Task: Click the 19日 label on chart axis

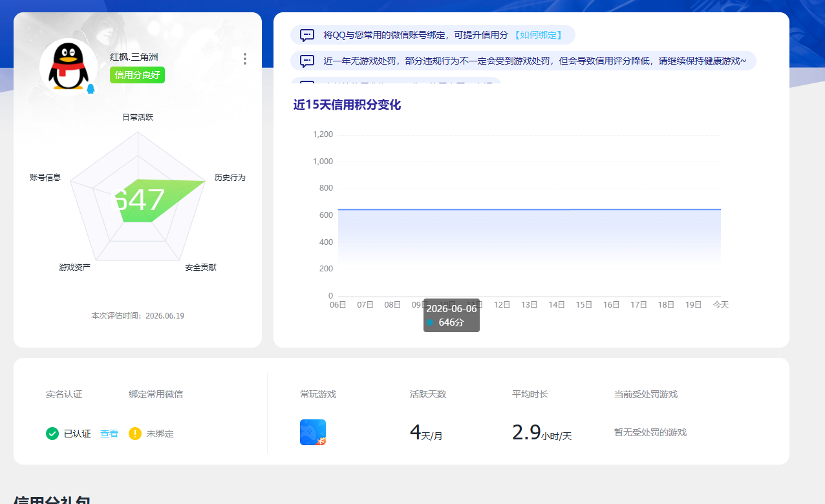Action: (694, 304)
